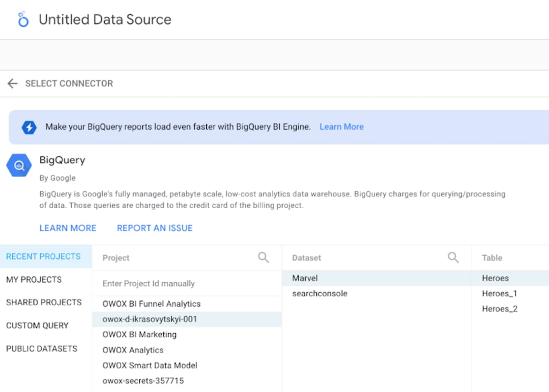The height and width of the screenshot is (392, 549).
Task: Select project owox-secrets-357715
Action: 187,381
